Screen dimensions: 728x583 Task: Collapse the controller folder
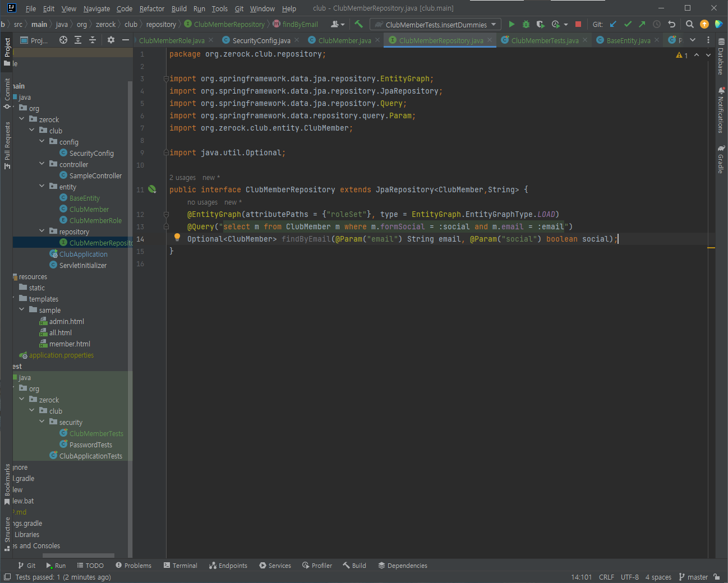pyautogui.click(x=42, y=164)
